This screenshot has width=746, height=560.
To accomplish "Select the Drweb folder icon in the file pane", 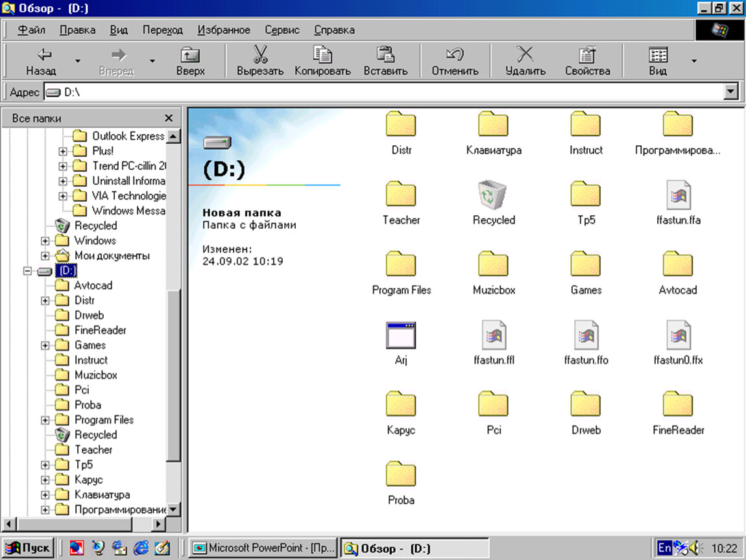I will 586,404.
